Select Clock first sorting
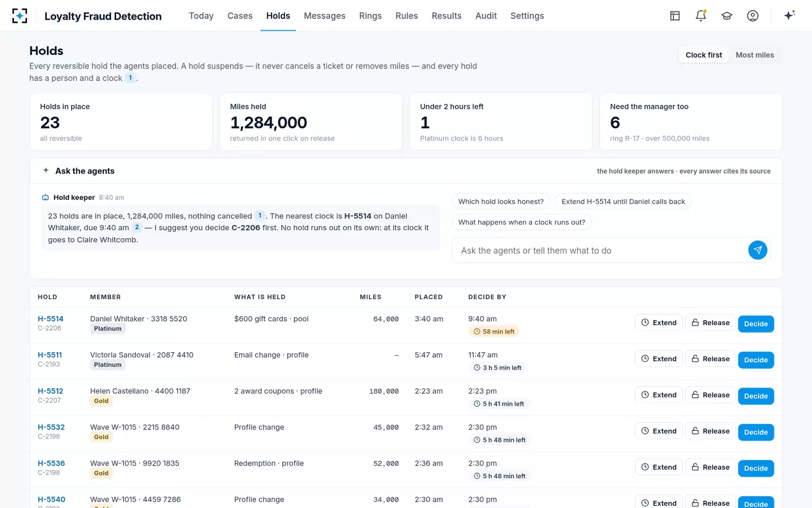The height and width of the screenshot is (508, 812). [x=704, y=55]
